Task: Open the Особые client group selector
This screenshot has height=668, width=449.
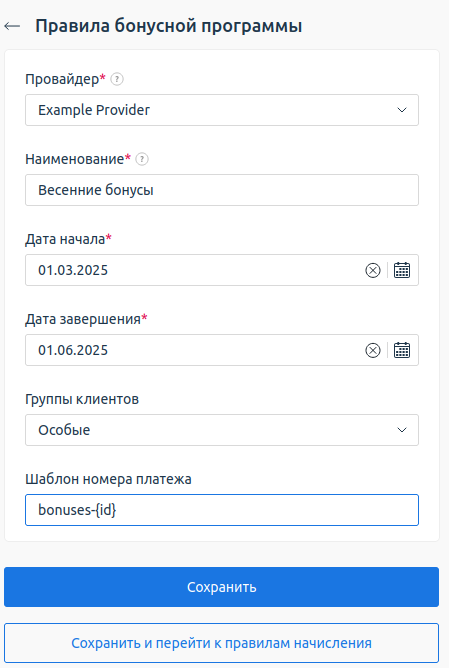Action: coord(222,430)
